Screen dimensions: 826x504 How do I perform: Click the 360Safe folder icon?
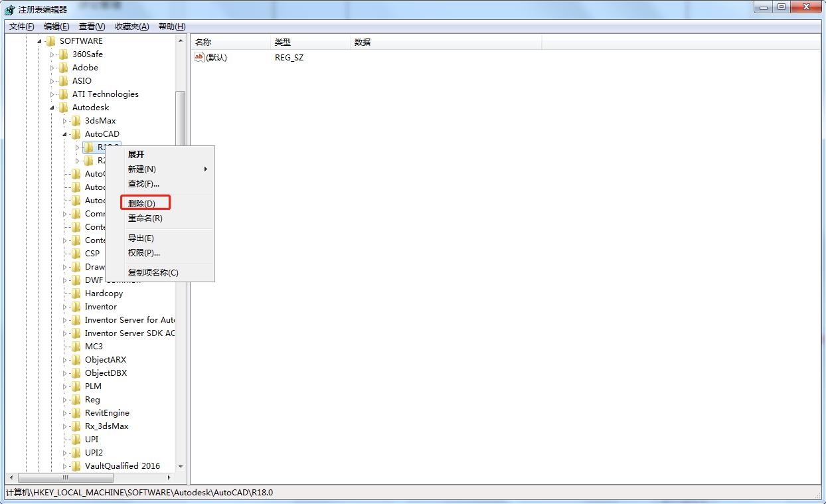click(64, 54)
